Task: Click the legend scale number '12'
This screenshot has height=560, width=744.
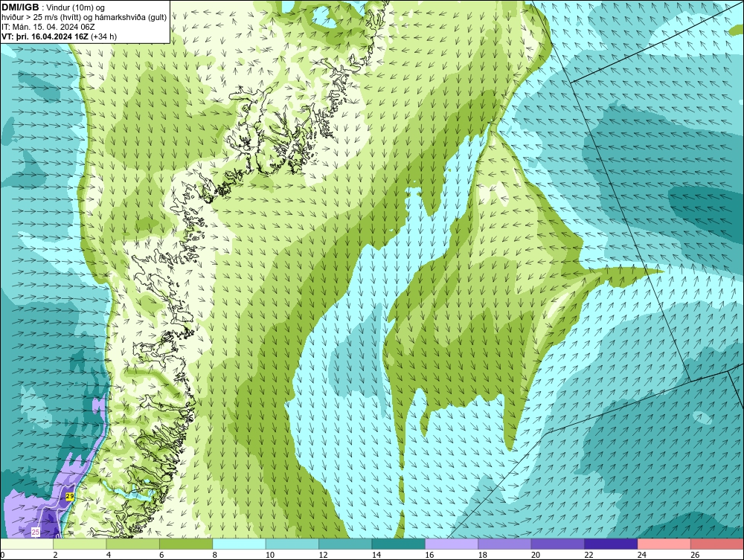Action: click(x=323, y=555)
